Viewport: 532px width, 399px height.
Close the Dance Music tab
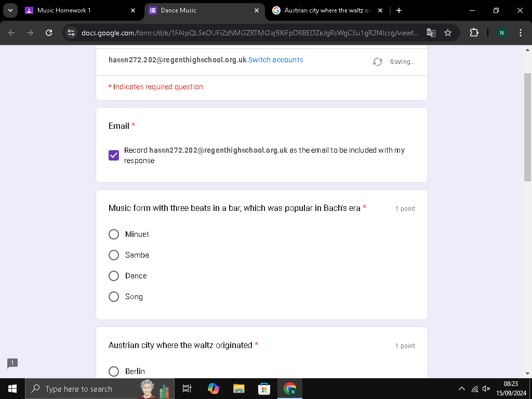257,10
